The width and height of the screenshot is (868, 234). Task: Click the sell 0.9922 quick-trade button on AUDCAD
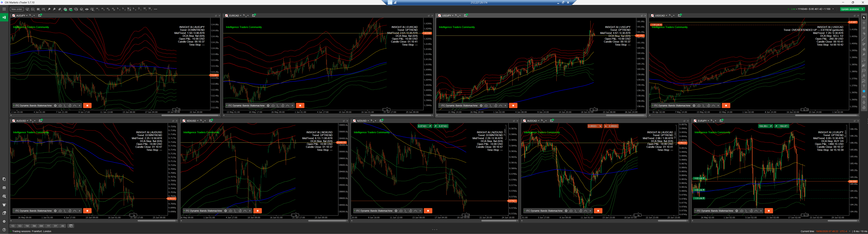tap(595, 126)
